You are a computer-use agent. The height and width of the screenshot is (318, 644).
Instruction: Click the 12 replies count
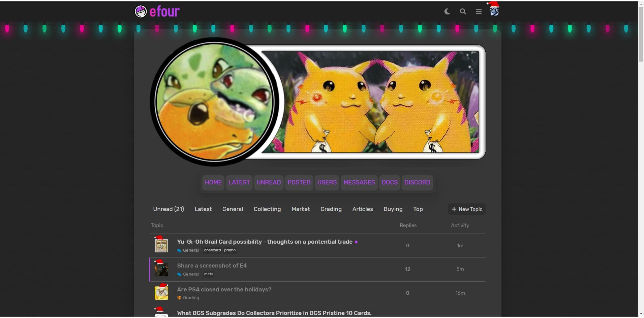(x=407, y=269)
